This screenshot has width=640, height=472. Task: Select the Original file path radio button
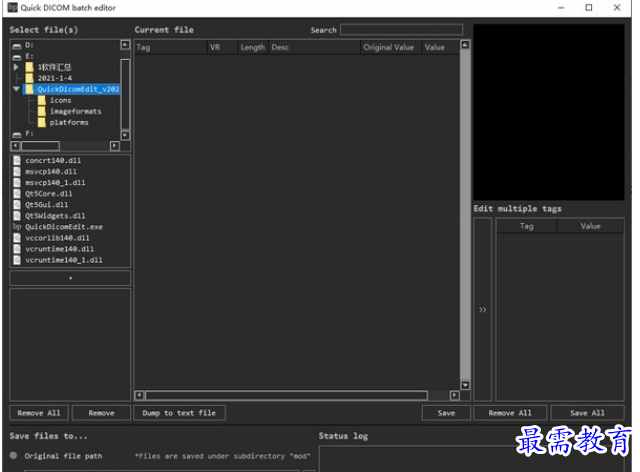click(14, 456)
